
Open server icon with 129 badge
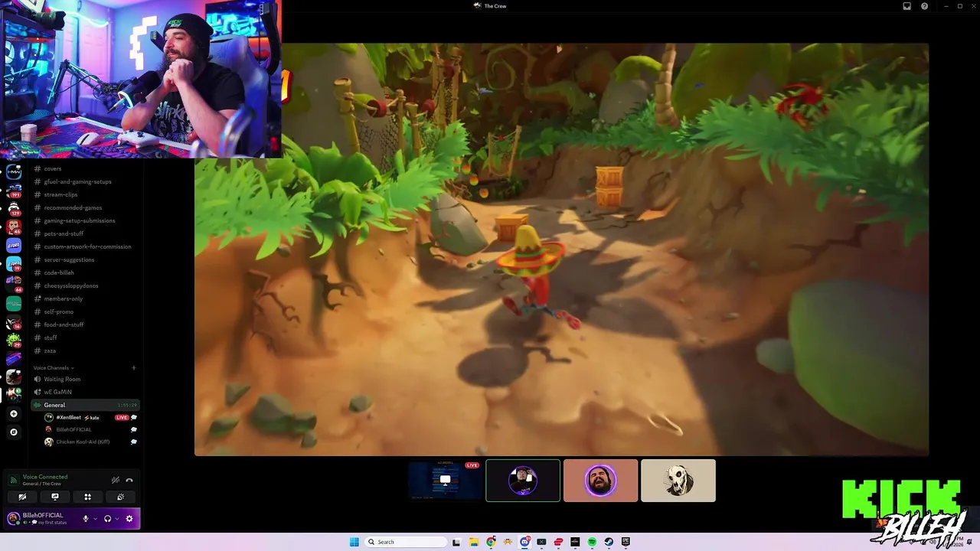tap(13, 208)
